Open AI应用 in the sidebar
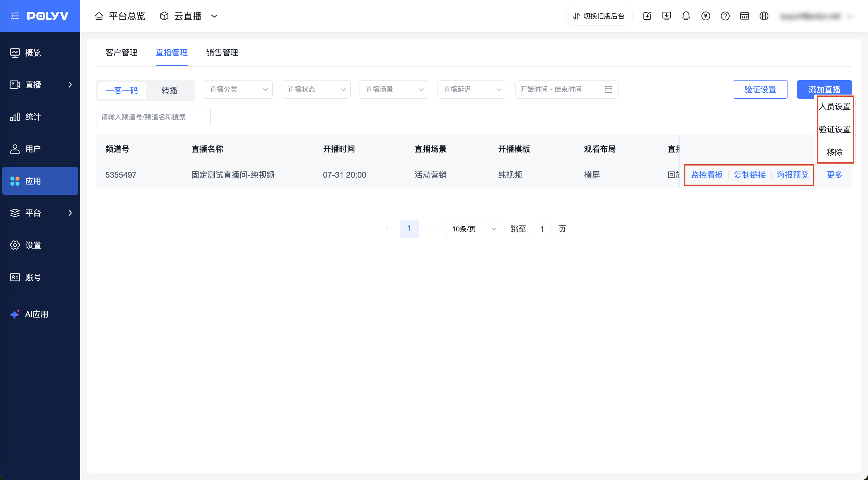The image size is (868, 480). tap(40, 314)
